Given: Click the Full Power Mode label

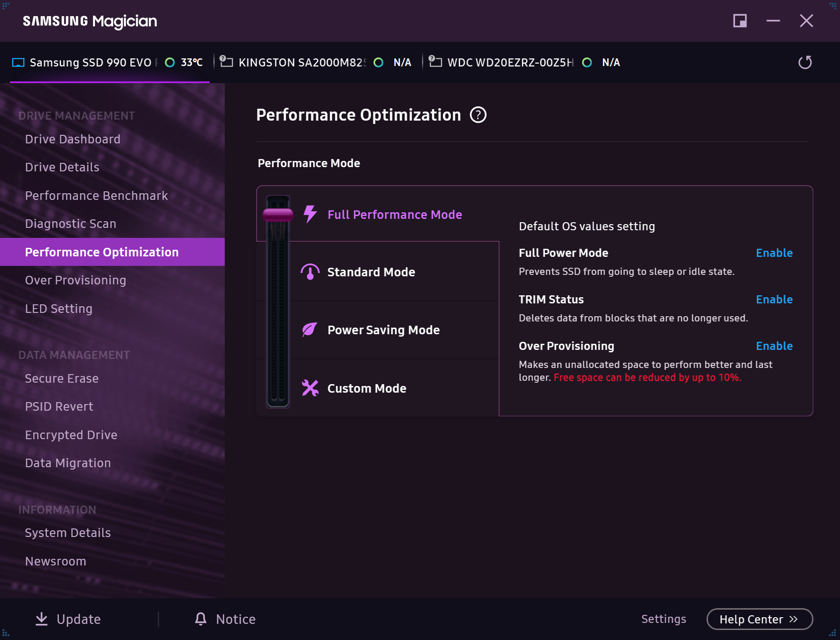Looking at the screenshot, I should [563, 253].
